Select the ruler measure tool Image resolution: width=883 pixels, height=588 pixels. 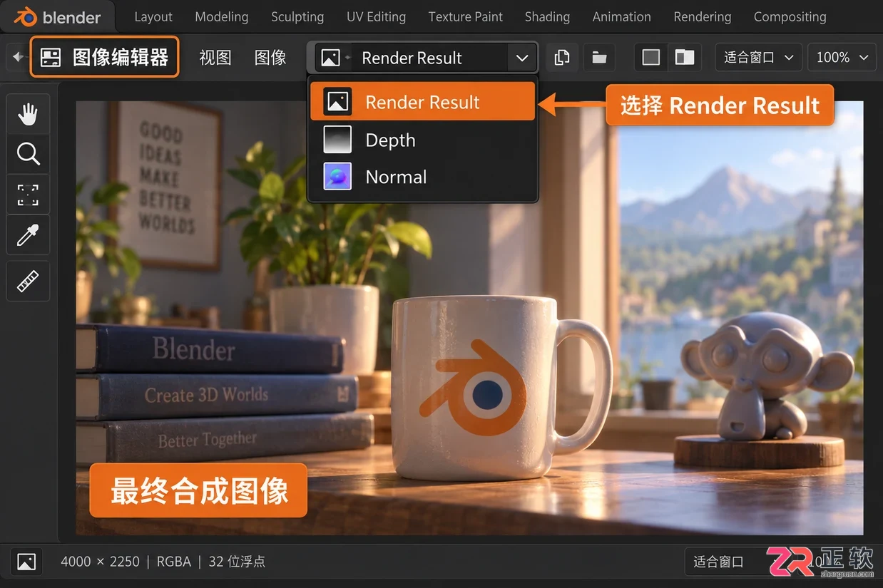click(28, 281)
